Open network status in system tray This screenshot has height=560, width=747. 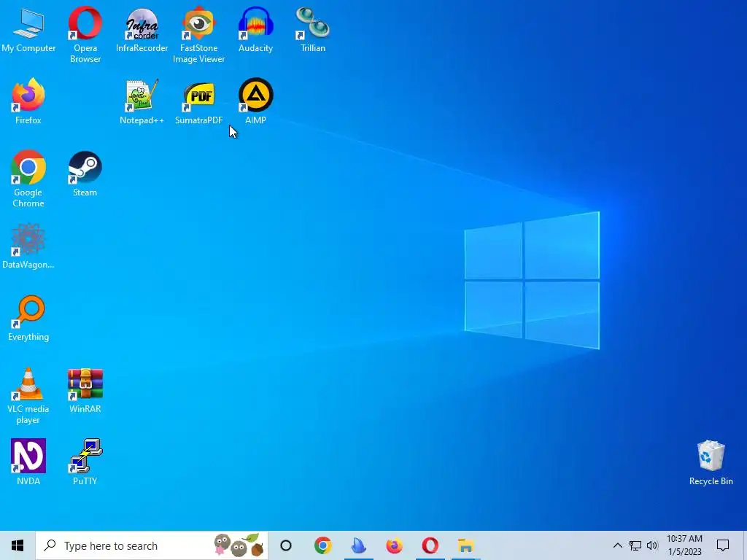[635, 545]
